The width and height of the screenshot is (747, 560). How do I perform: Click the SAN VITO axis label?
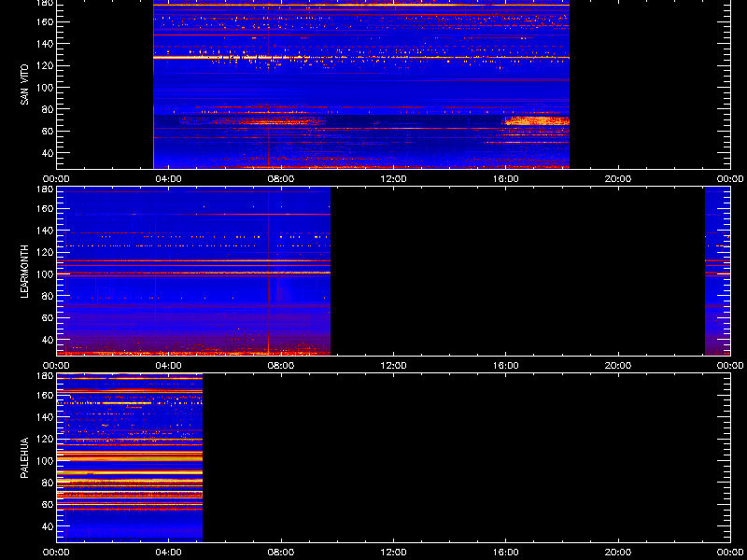tap(24, 85)
